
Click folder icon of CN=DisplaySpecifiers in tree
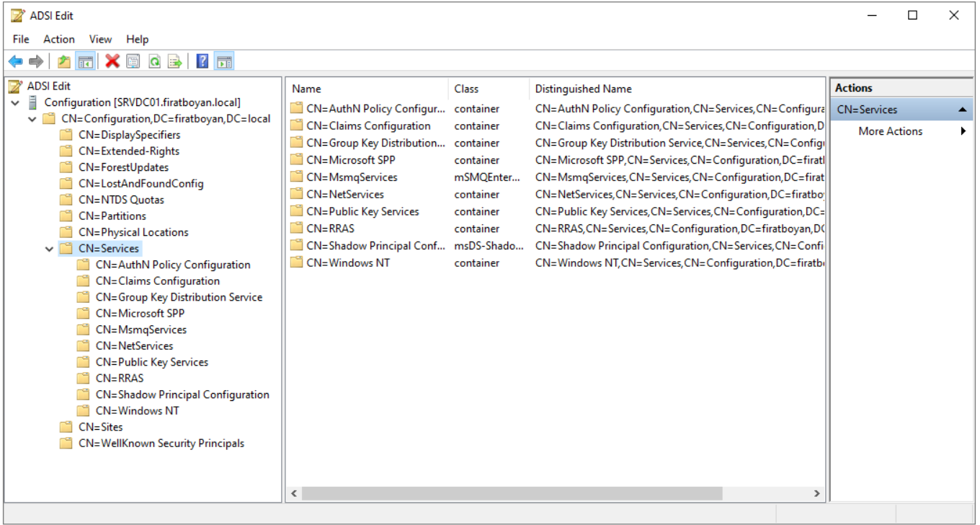click(x=66, y=135)
